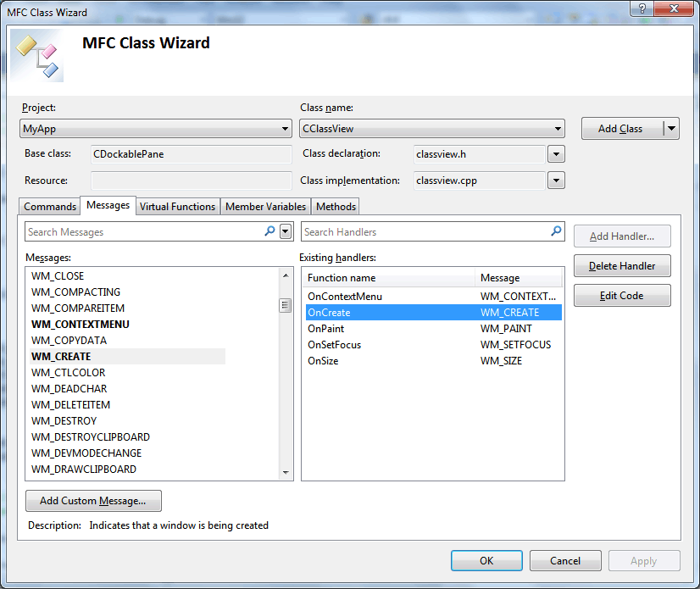This screenshot has width=700, height=589.
Task: Select WM_DELETEITEM in the Messages list
Action: pyautogui.click(x=70, y=404)
